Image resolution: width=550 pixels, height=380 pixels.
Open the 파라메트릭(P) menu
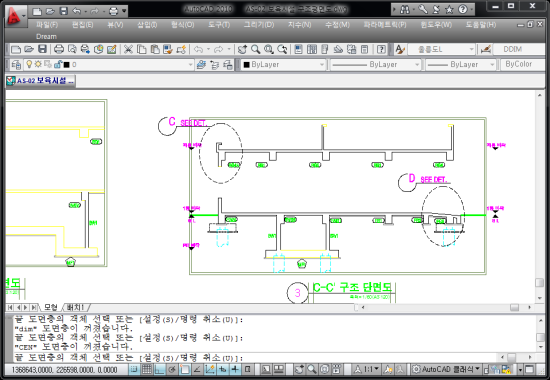click(384, 25)
